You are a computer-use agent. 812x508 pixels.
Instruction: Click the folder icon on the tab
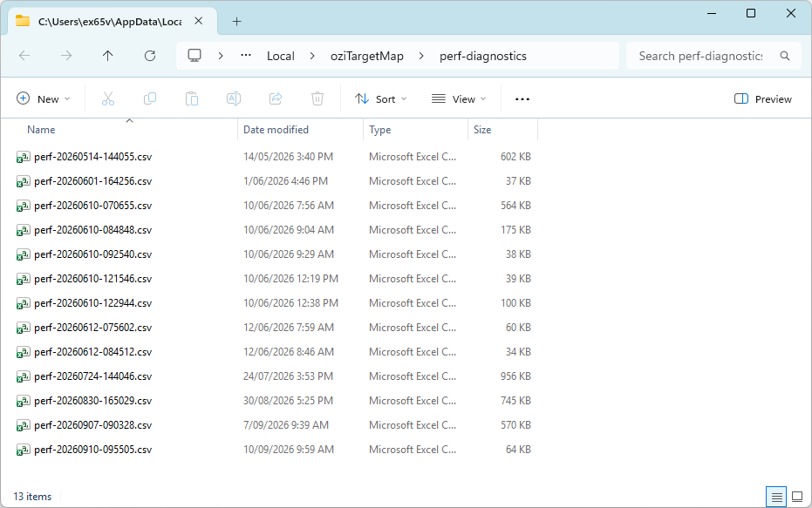point(23,21)
